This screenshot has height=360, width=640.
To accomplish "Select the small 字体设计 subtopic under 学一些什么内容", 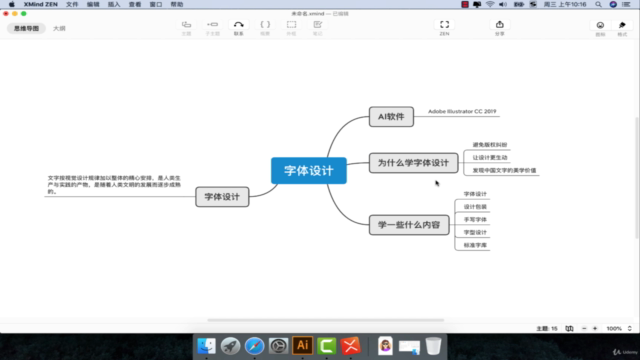I will [475, 194].
